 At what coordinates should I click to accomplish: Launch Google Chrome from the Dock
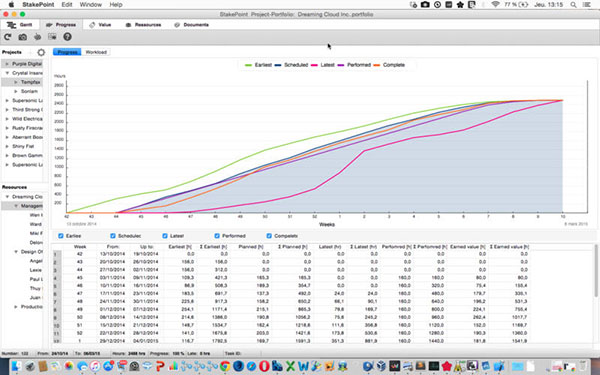225,366
